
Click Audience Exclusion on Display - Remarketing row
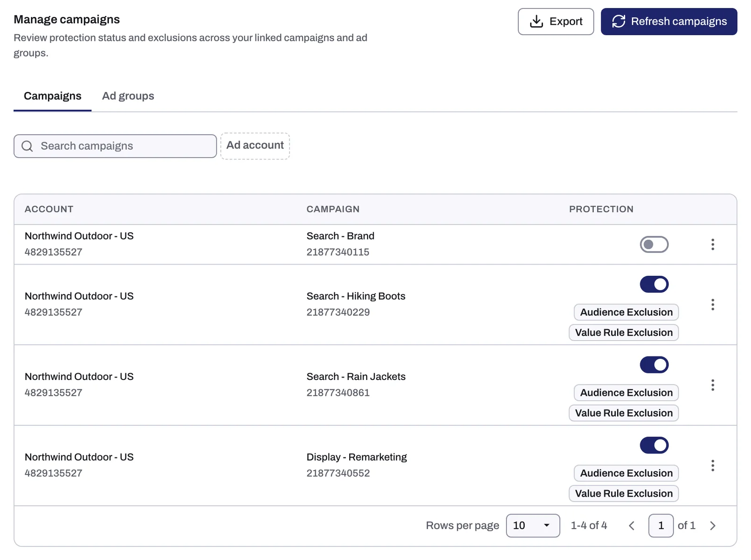[626, 473]
